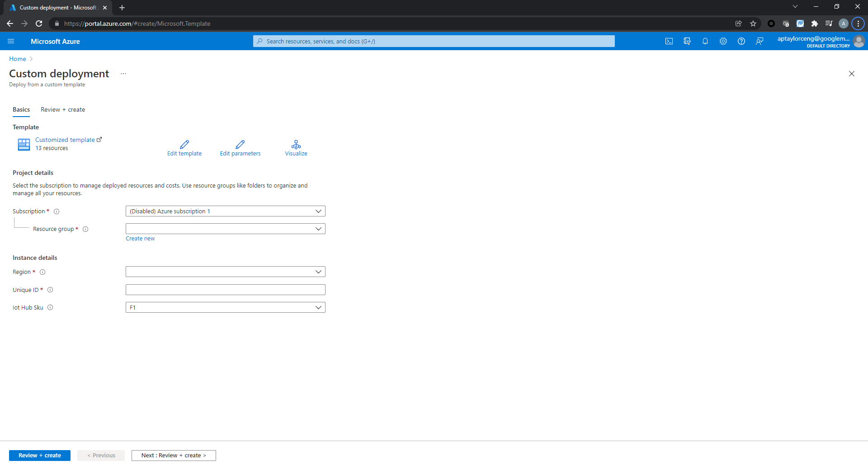Expand the Resource group dropdown

[x=225, y=229]
